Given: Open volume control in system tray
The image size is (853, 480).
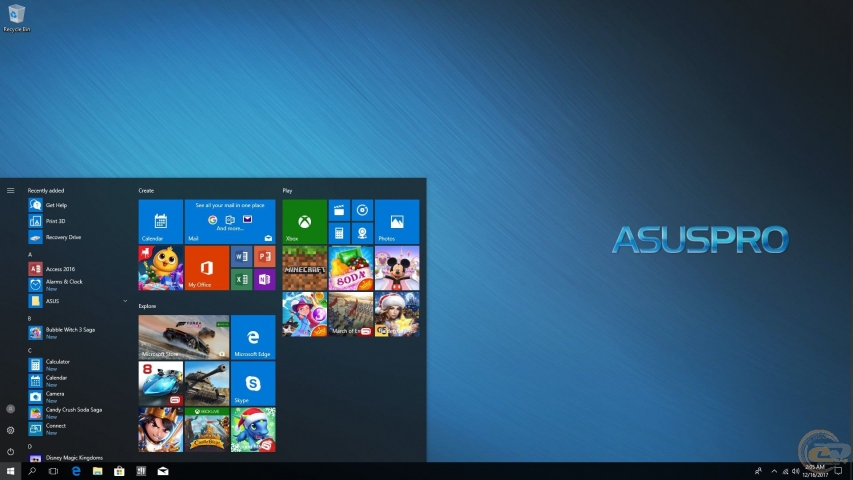Looking at the screenshot, I should coord(795,471).
